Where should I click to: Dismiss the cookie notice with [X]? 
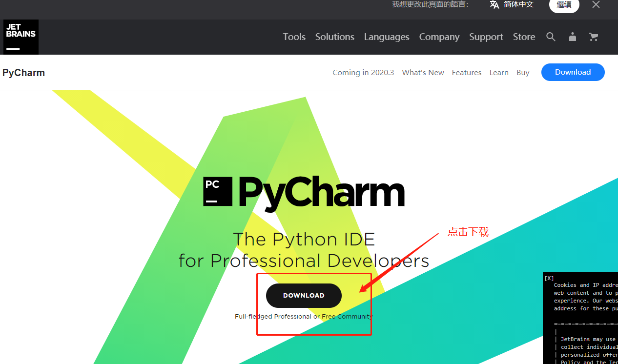549,278
